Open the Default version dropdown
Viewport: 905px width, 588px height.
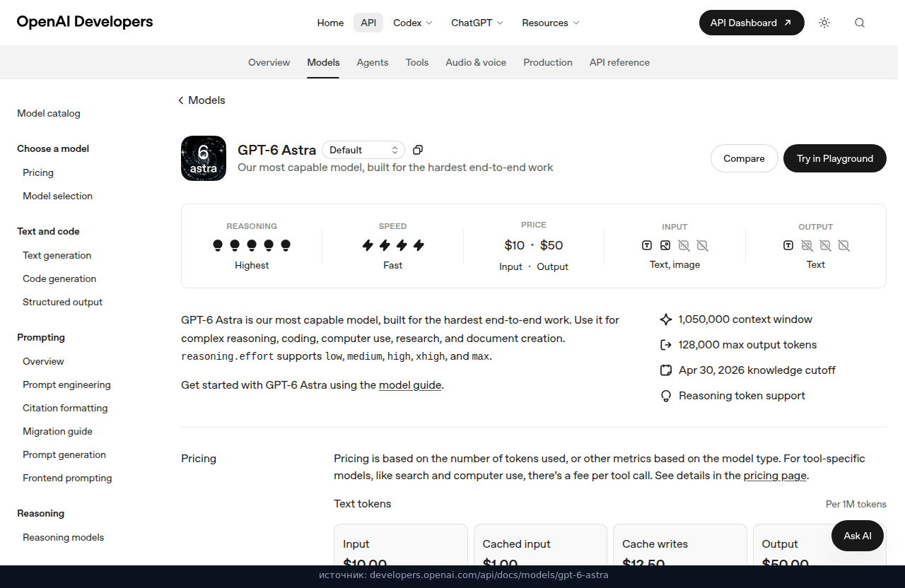(x=363, y=150)
